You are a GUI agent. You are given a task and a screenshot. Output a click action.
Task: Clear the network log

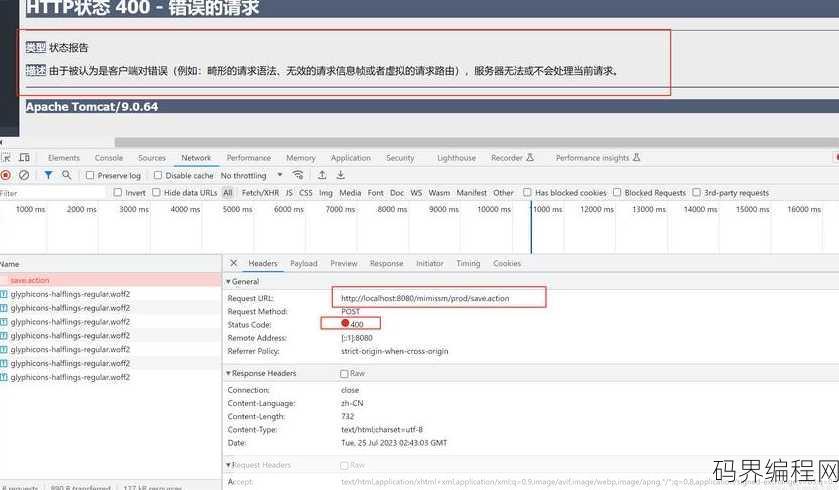(24, 175)
